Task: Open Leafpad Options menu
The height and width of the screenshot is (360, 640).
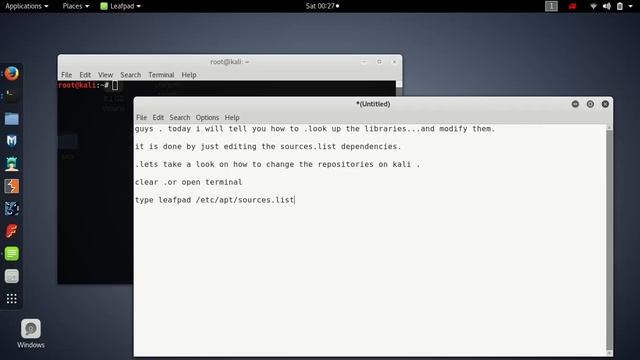Action: (x=207, y=118)
